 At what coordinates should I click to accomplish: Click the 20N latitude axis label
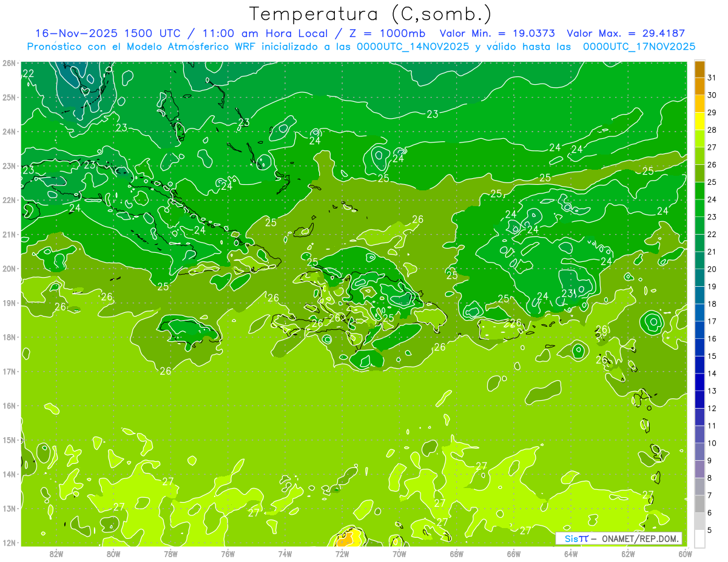click(x=8, y=269)
